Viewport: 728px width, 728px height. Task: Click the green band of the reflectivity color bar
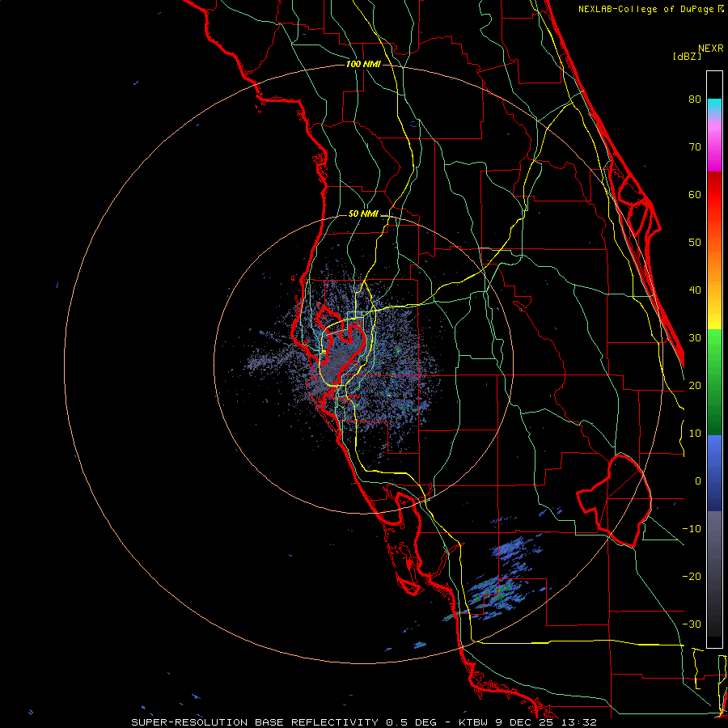pos(714,382)
